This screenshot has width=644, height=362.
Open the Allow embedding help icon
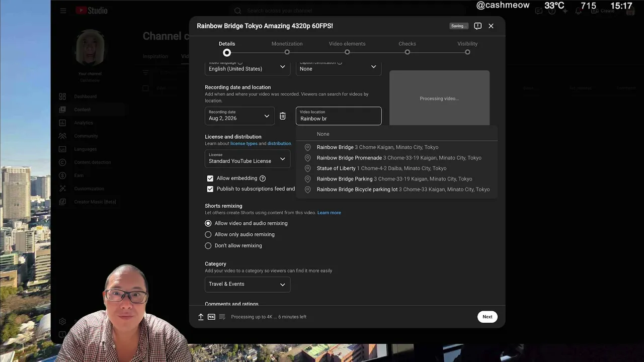point(263,178)
